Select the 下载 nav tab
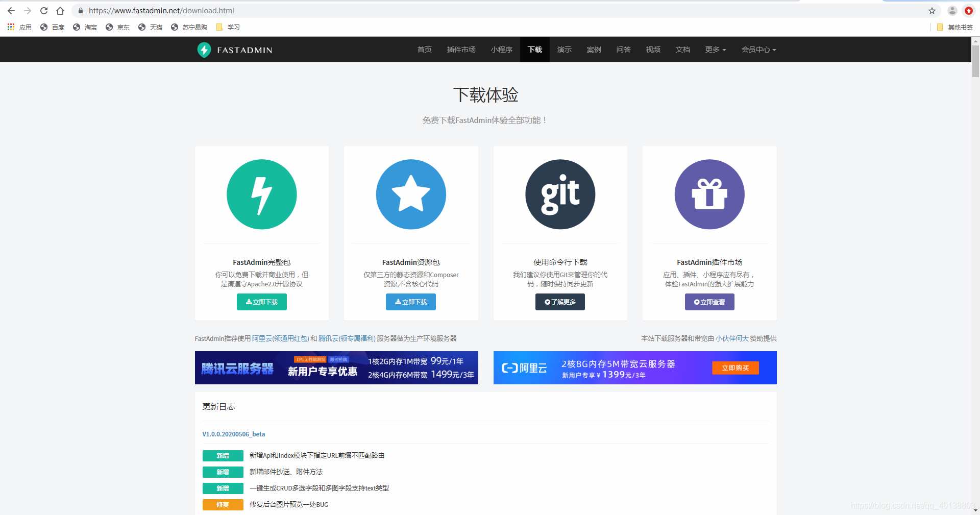980x515 pixels. coord(535,50)
